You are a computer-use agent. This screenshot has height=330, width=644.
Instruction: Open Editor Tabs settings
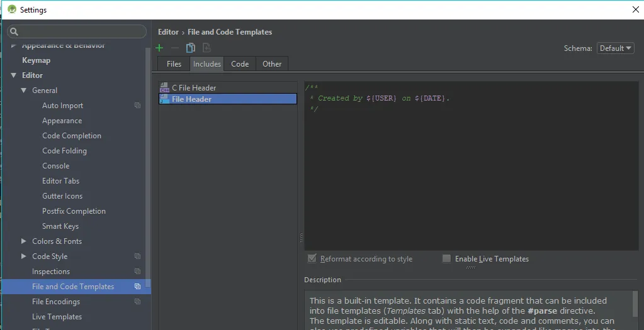[x=61, y=181]
